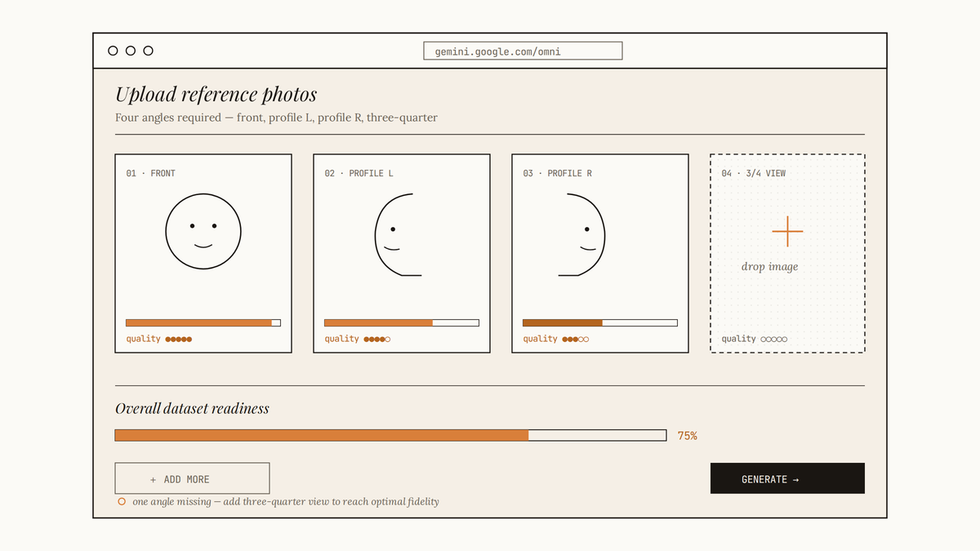Select the Profile L face illustration
The image size is (980, 551).
(399, 234)
